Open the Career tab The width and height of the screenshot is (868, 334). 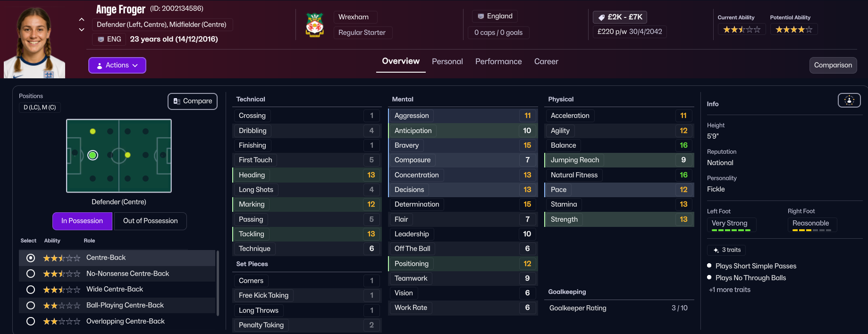[546, 62]
